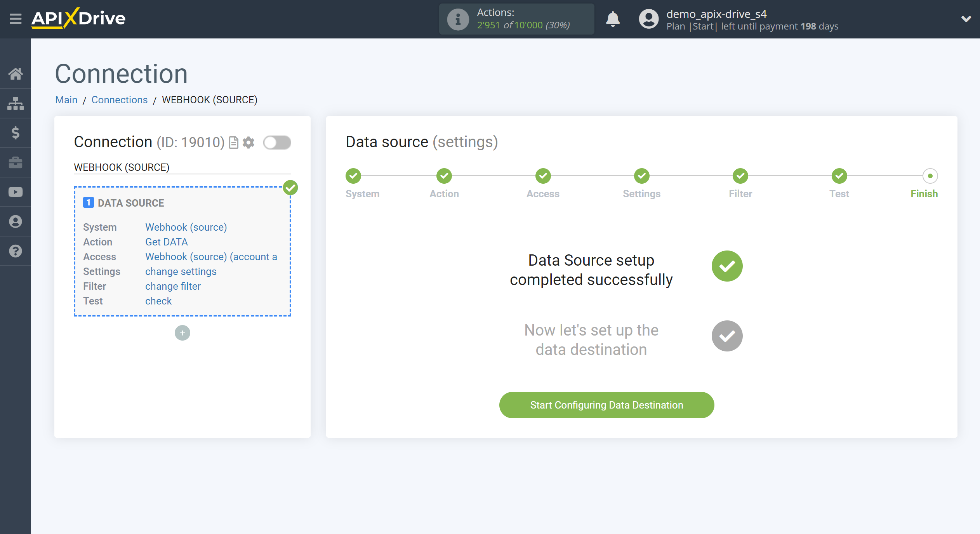Click the 'change filter' link
This screenshot has height=534, width=980.
[172, 285]
